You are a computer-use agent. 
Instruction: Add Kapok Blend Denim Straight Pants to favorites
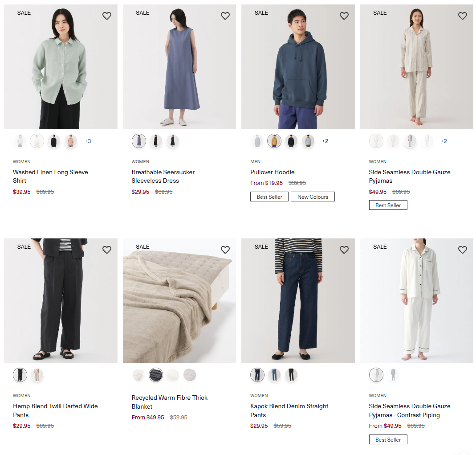(x=344, y=250)
